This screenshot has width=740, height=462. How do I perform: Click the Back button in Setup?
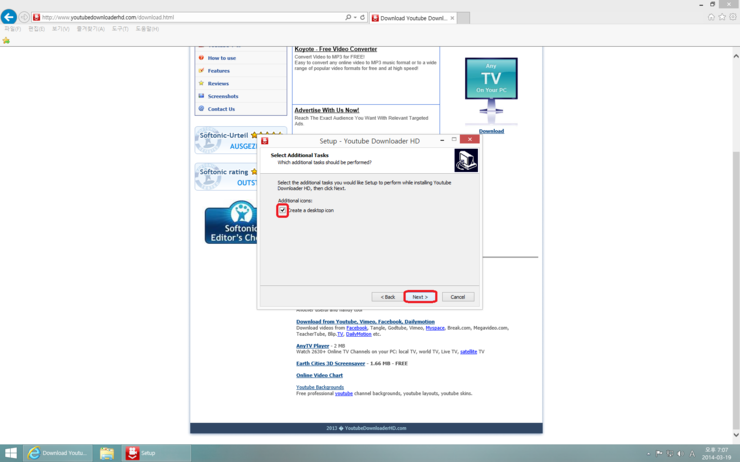click(x=387, y=297)
